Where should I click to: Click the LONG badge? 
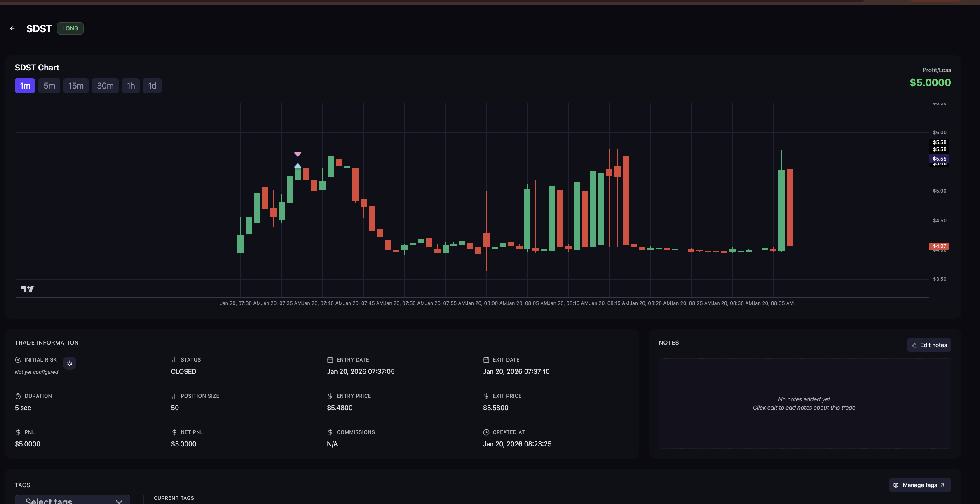pyautogui.click(x=70, y=28)
